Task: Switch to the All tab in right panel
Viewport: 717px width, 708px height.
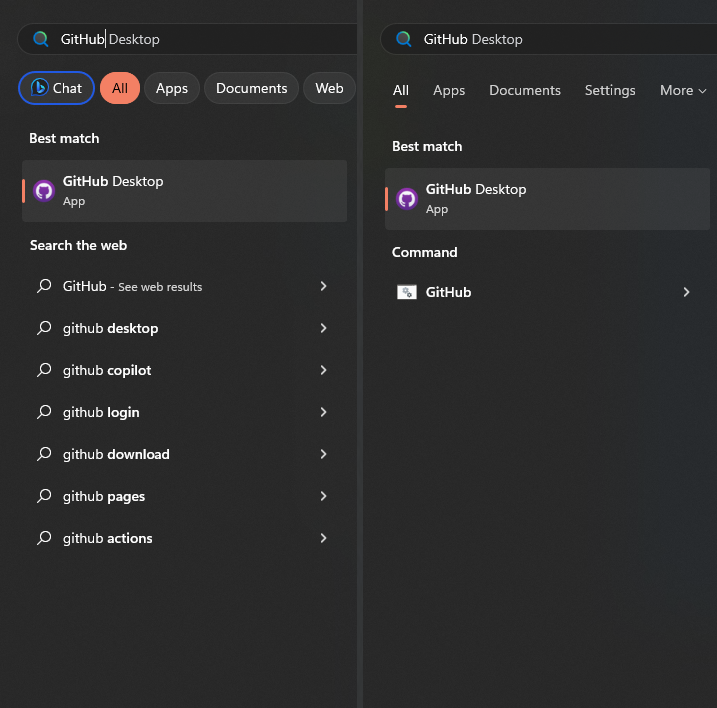Action: pyautogui.click(x=401, y=91)
